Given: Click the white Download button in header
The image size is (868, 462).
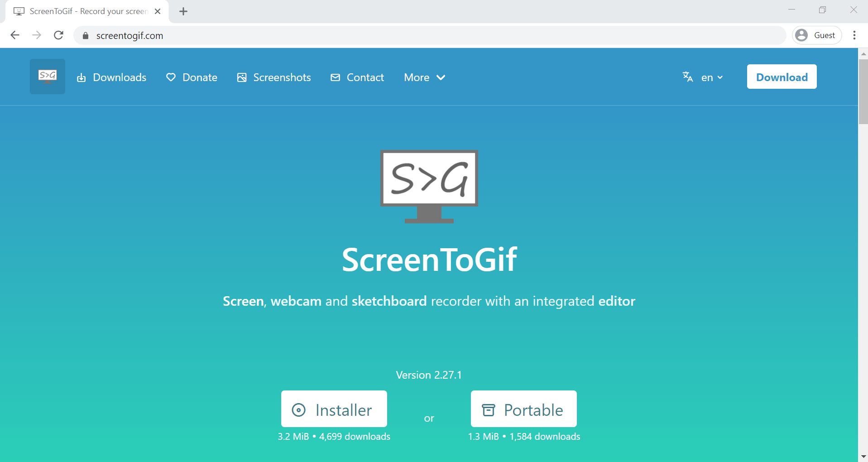Looking at the screenshot, I should (782, 77).
